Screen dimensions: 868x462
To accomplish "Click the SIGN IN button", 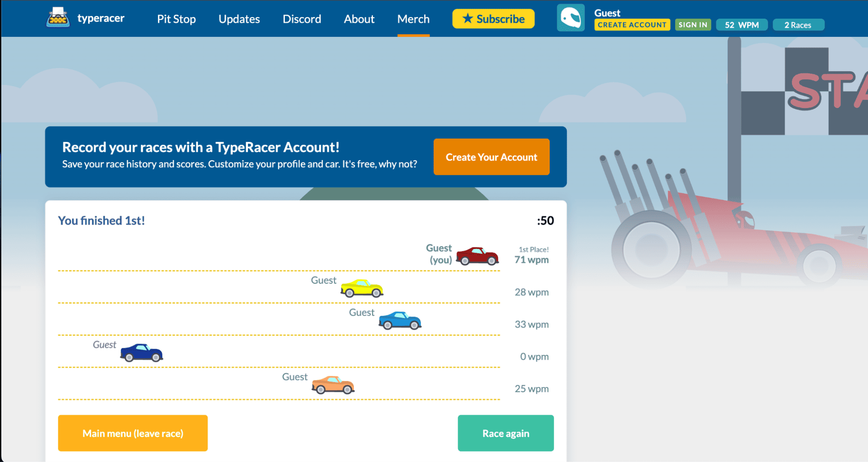I will pyautogui.click(x=693, y=25).
